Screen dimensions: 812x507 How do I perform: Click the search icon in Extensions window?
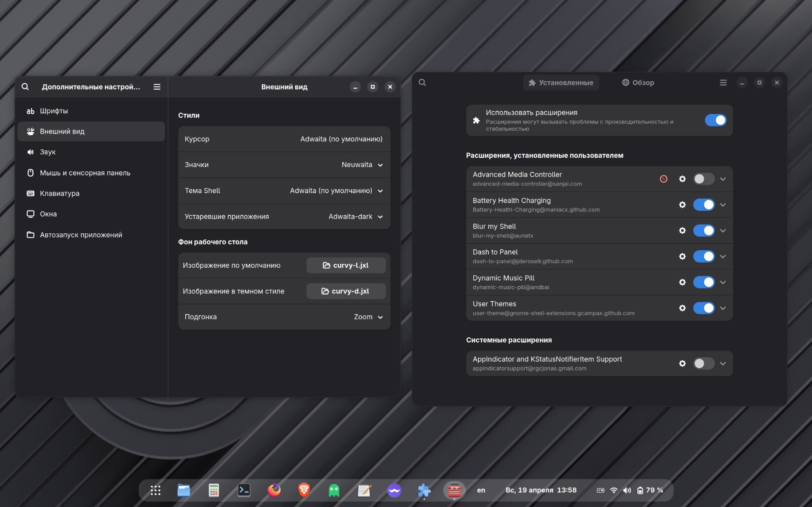pos(422,82)
